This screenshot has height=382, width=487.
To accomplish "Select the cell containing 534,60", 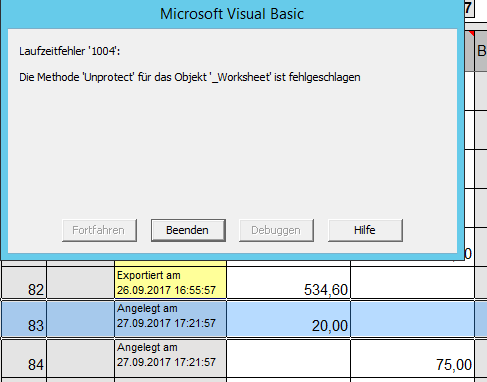I will coord(289,283).
